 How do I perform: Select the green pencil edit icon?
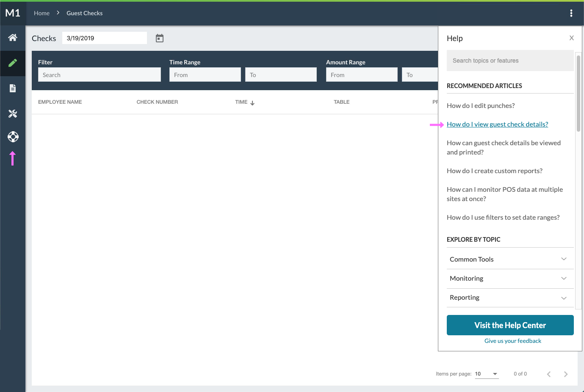click(x=13, y=63)
